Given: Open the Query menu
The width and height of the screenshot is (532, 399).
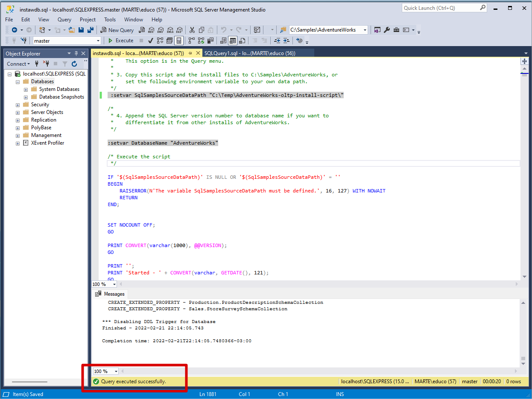Looking at the screenshot, I should coord(64,19).
